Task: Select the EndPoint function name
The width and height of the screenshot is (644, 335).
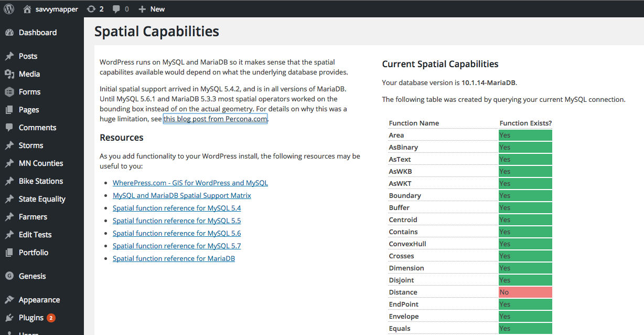Action: (x=403, y=304)
